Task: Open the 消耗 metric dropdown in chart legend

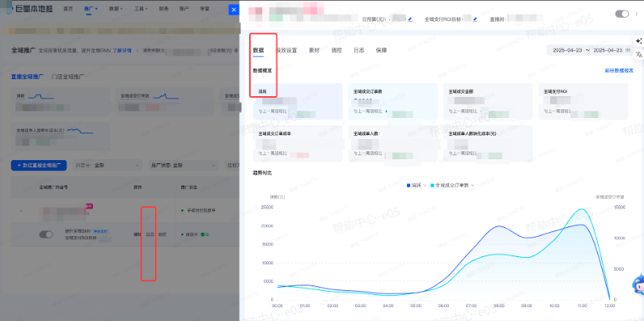Action: click(417, 185)
